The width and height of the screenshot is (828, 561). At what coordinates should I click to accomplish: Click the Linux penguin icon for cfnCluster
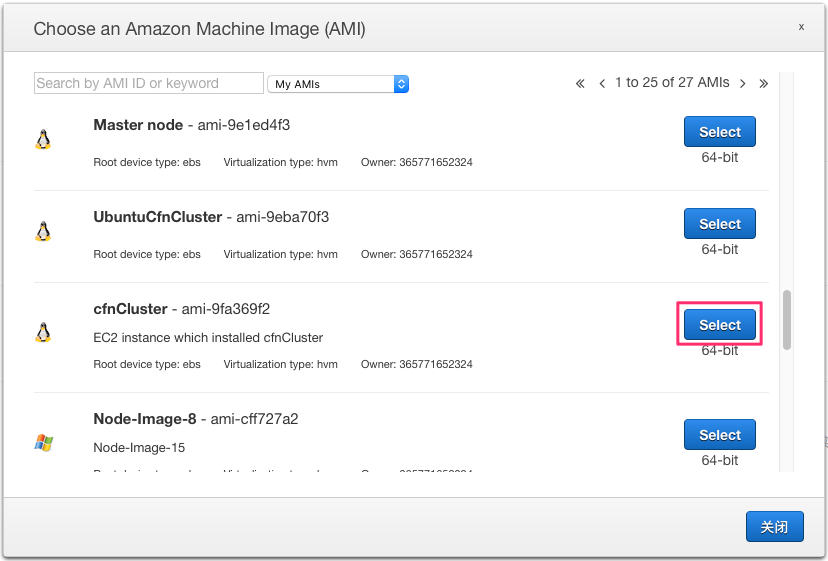(43, 332)
